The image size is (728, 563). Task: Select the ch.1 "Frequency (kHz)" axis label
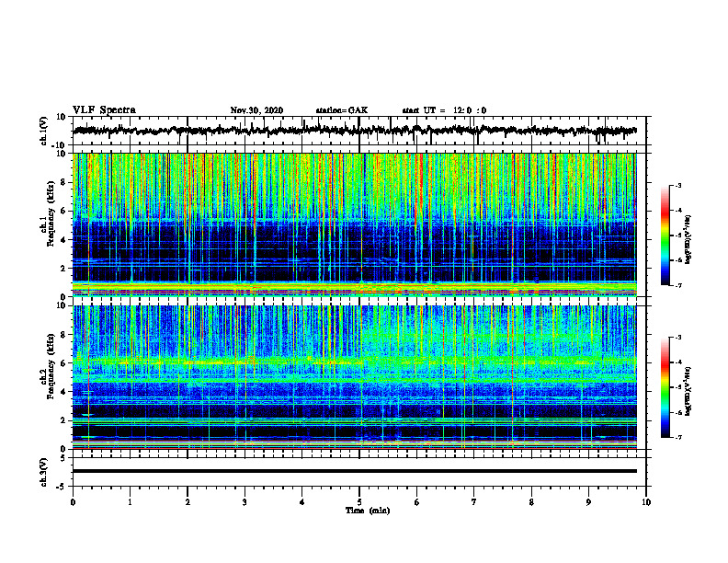pos(50,214)
